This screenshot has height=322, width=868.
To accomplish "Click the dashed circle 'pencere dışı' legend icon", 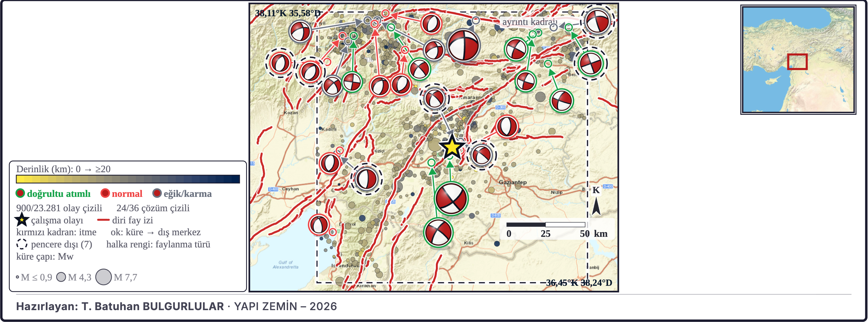I will pos(22,244).
